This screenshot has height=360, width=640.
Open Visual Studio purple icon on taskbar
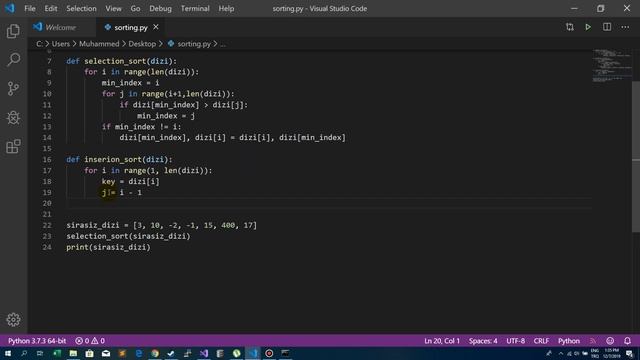tap(204, 353)
